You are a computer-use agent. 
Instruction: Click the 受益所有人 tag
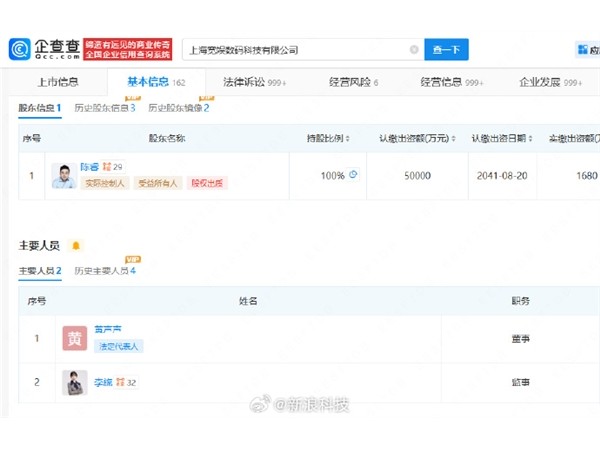(x=158, y=183)
